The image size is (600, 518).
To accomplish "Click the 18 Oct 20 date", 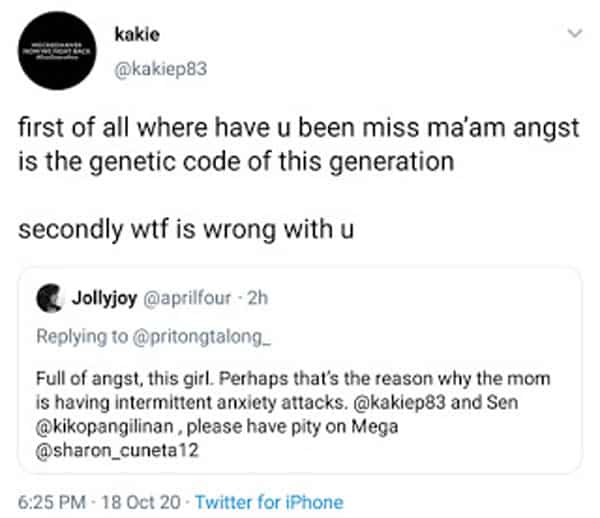I will [141, 502].
